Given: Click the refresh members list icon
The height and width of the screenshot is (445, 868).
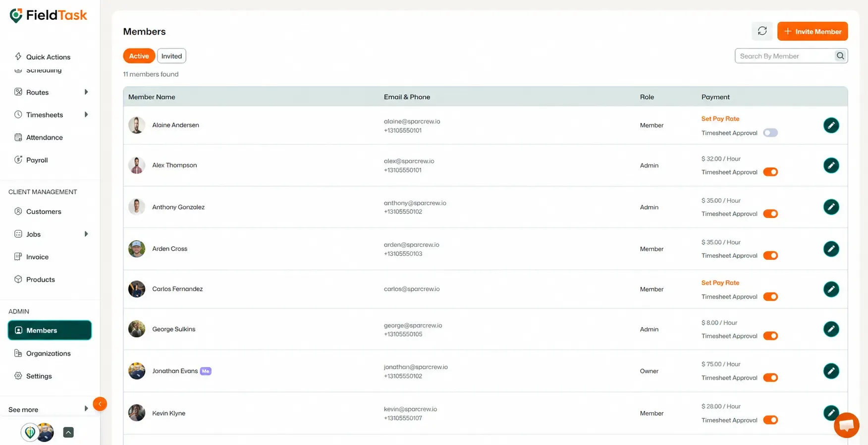Looking at the screenshot, I should click(x=762, y=31).
